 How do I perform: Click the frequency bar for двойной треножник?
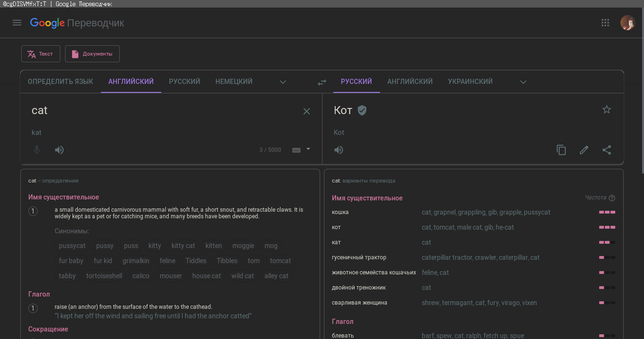point(607,288)
